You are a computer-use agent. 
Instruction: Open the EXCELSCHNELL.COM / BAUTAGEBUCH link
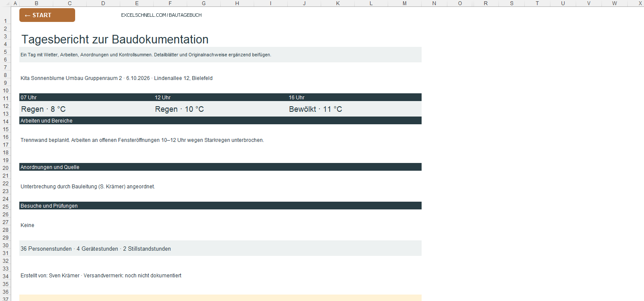(x=161, y=15)
